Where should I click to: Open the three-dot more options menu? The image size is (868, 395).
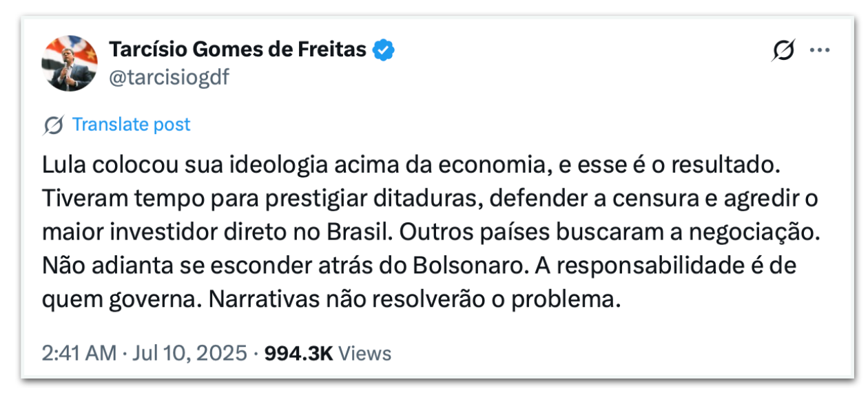(820, 50)
